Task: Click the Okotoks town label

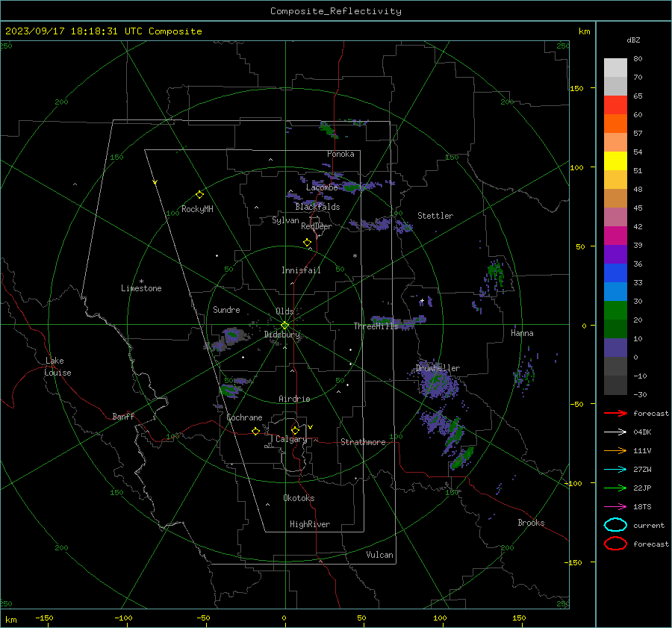Action: point(299,498)
